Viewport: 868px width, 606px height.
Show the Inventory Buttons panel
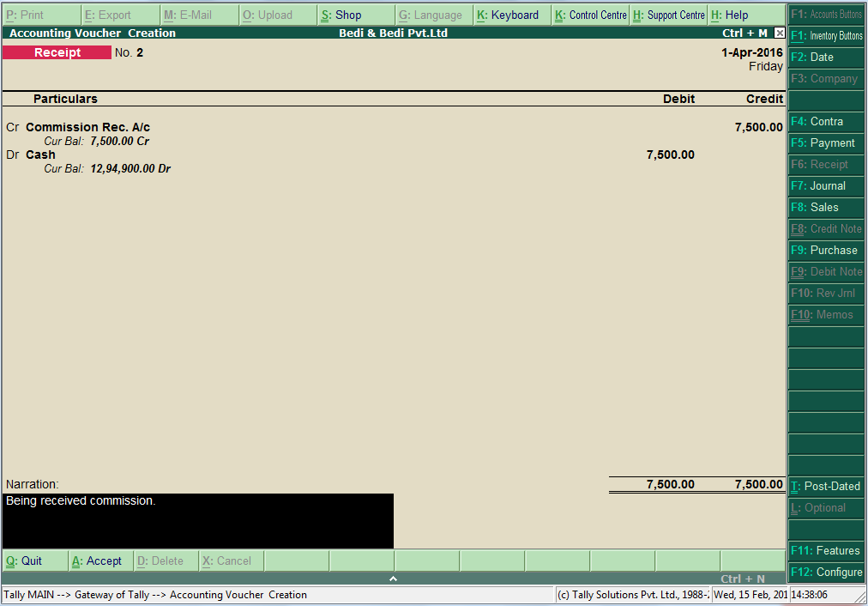pos(824,35)
